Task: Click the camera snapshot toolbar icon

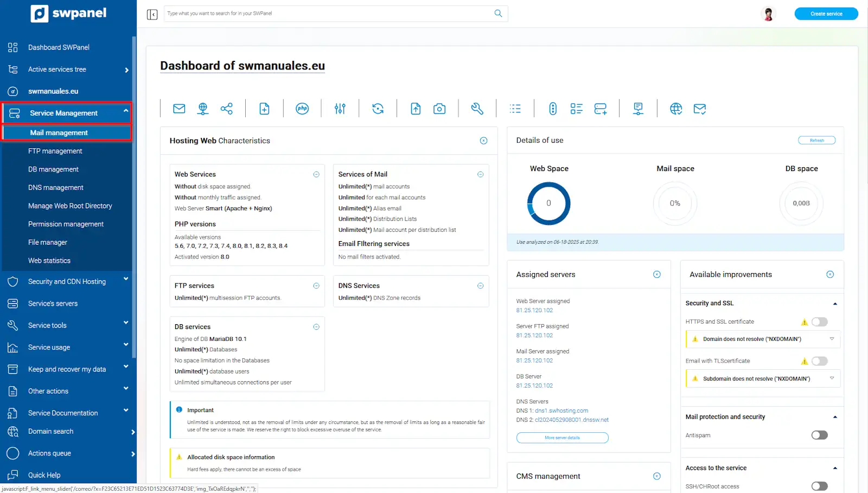Action: (x=439, y=109)
